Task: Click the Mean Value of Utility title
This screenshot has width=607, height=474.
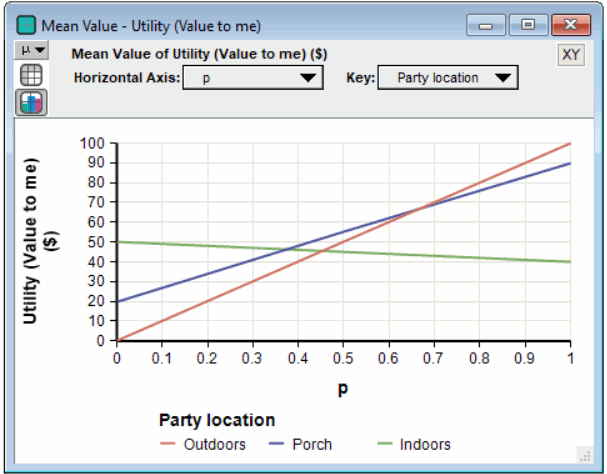Action: (199, 54)
